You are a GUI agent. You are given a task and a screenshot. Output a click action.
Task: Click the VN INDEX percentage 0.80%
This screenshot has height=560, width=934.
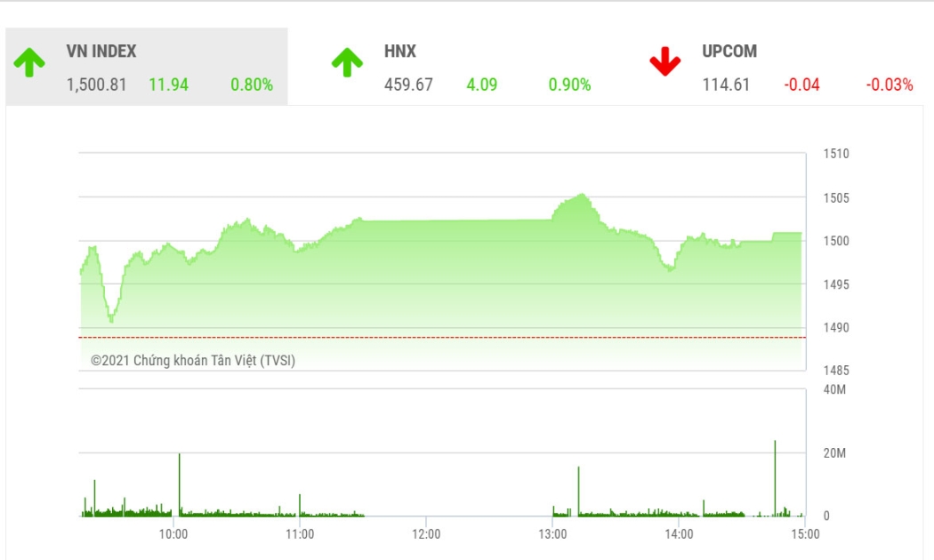point(252,84)
